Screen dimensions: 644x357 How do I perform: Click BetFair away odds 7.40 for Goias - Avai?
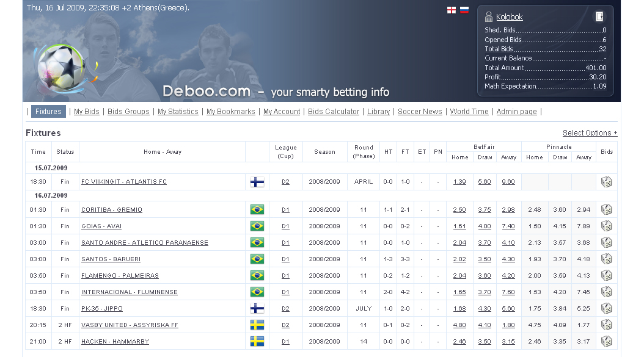(x=508, y=226)
